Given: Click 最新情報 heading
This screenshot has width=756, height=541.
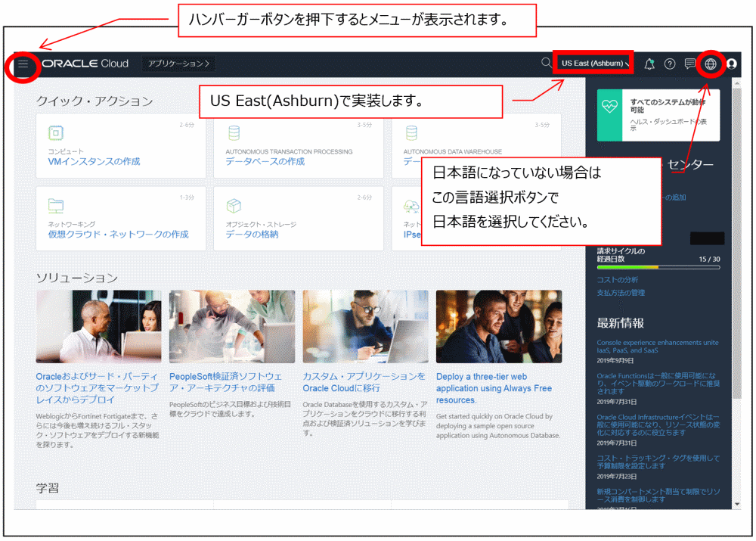Looking at the screenshot, I should pyautogui.click(x=621, y=323).
